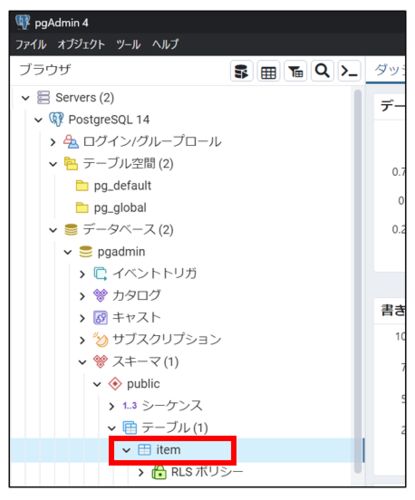Collapse the pgadmin database node
This screenshot has width=415, height=500.
pos(68,252)
